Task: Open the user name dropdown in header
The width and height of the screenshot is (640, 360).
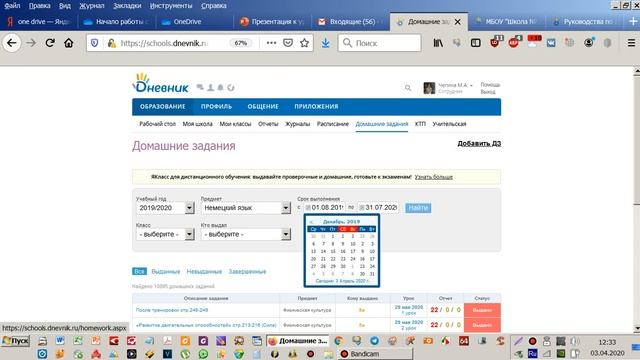Action: [456, 85]
